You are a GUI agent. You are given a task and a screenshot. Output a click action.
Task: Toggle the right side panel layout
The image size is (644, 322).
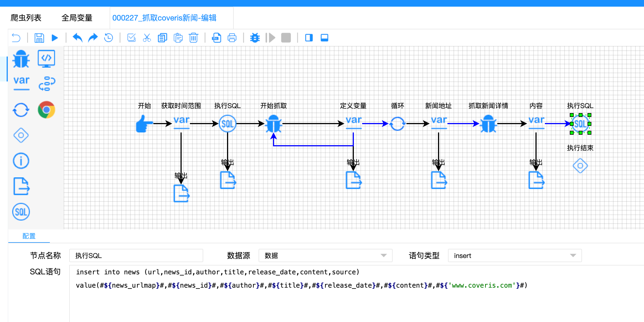(x=309, y=38)
